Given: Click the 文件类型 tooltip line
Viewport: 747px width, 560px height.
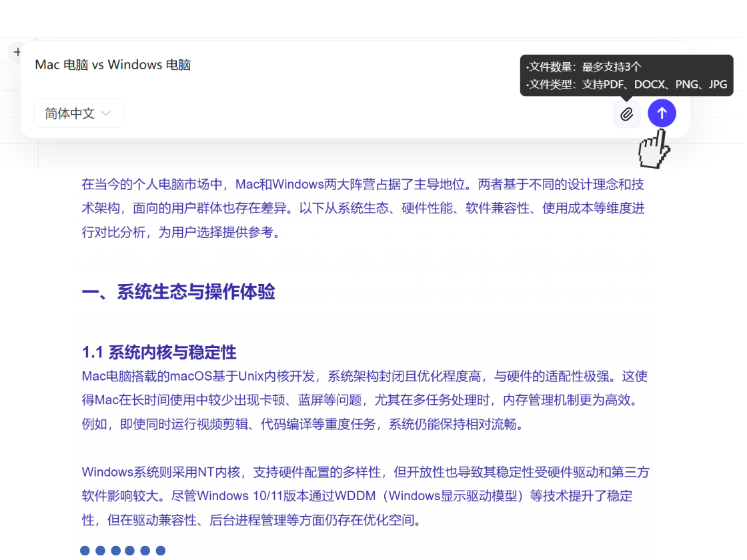Looking at the screenshot, I should (624, 85).
